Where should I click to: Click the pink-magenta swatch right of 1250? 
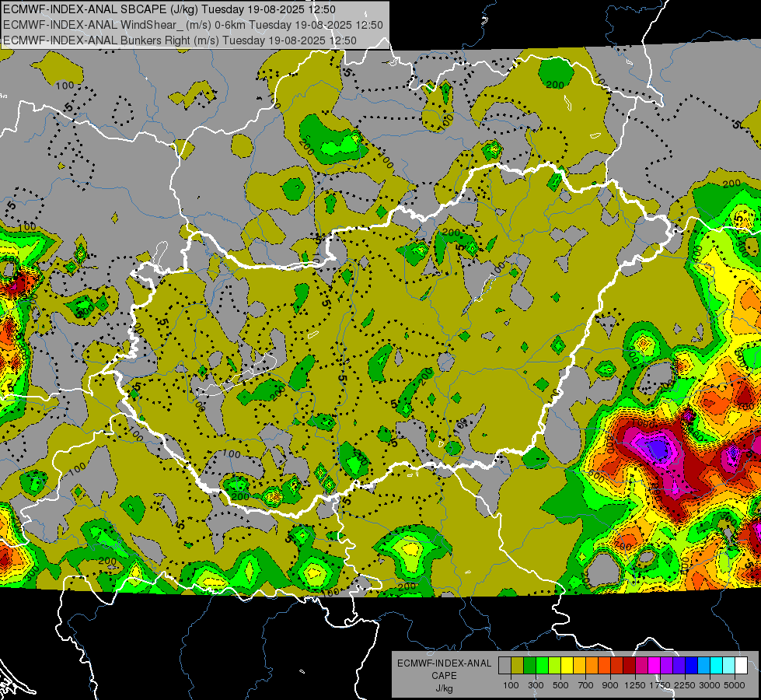[641, 666]
